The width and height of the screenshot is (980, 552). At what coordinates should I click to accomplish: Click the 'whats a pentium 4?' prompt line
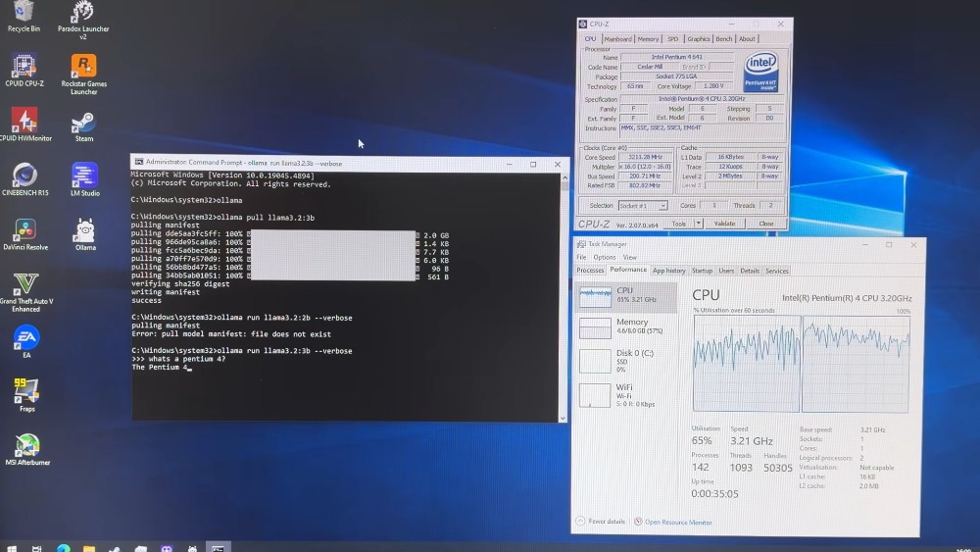coord(178,359)
